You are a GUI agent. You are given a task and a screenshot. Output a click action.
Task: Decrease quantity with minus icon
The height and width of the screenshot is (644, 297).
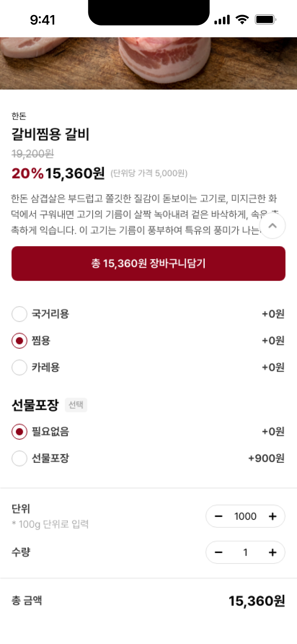tap(219, 552)
